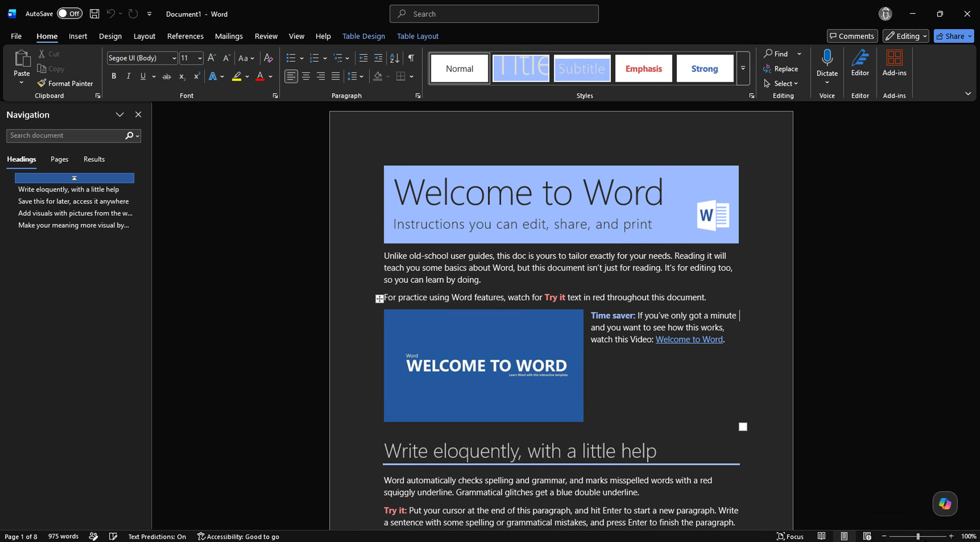Image resolution: width=980 pixels, height=542 pixels.
Task: Open the Copilot floating button
Action: coord(945,504)
